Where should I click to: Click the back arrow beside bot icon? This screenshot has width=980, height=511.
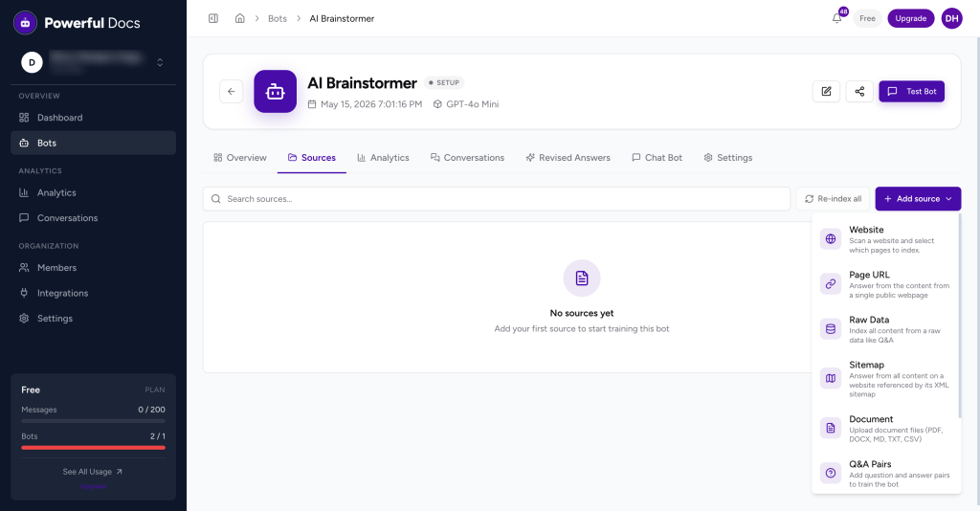pyautogui.click(x=232, y=91)
